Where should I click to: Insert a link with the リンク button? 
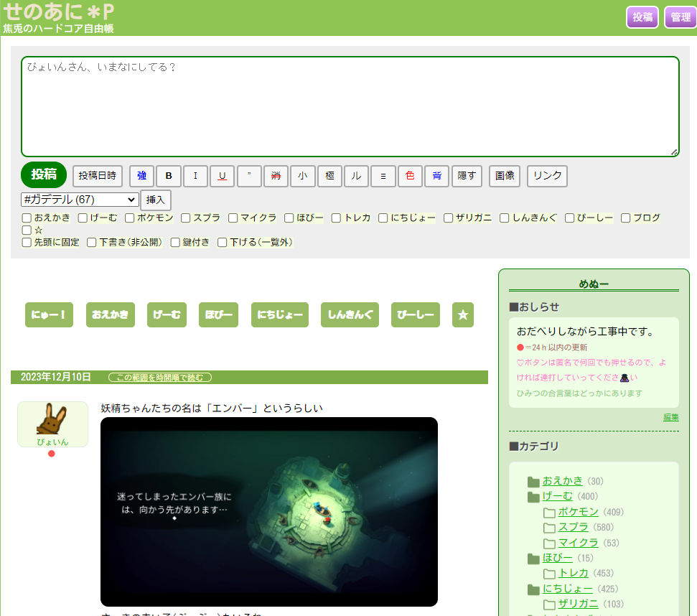point(547,176)
